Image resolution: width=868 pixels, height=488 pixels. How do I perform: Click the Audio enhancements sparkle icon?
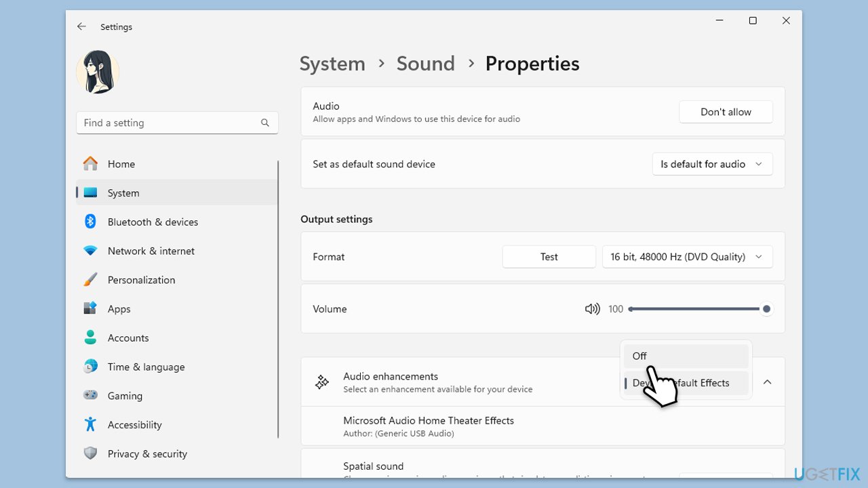coord(322,382)
